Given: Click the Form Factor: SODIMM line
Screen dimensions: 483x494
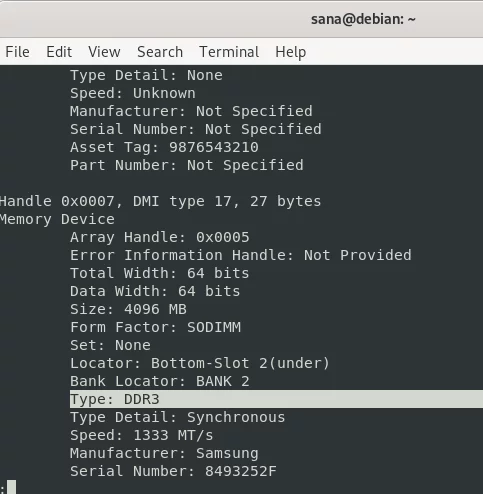Looking at the screenshot, I should [x=155, y=327].
